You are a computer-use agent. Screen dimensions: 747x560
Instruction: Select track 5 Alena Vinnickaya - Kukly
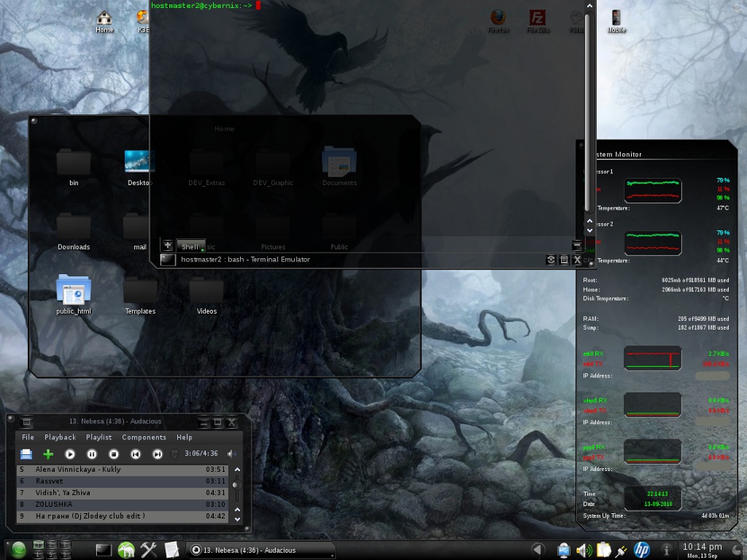click(x=122, y=469)
